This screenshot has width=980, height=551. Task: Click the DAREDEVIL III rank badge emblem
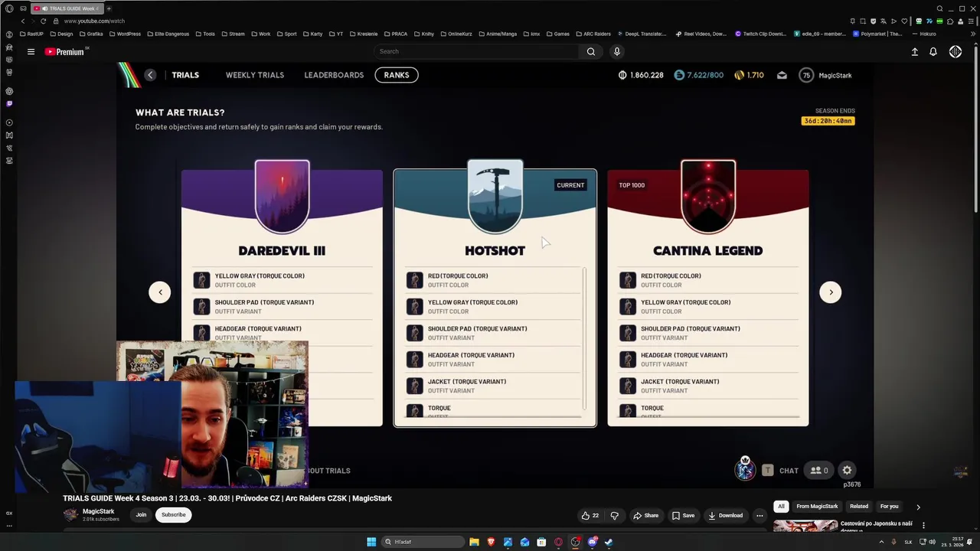point(283,197)
